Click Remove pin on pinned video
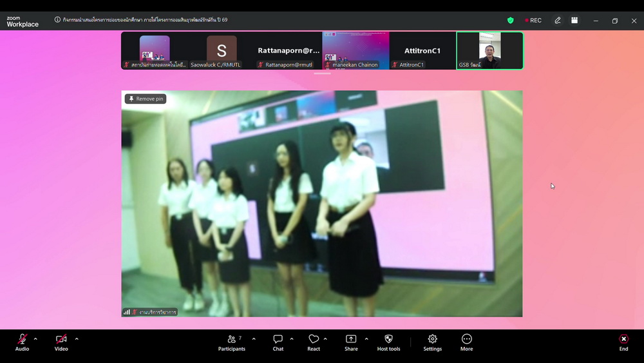644x363 pixels. 146,99
